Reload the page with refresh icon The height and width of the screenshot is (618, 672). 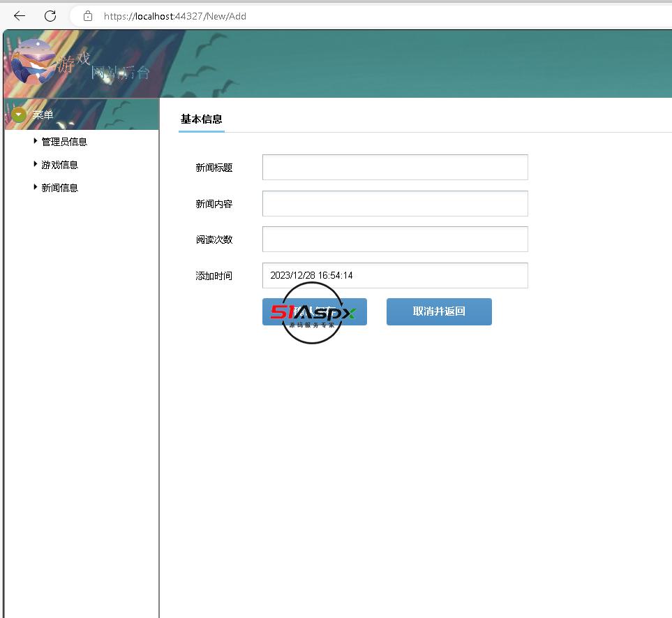[50, 16]
